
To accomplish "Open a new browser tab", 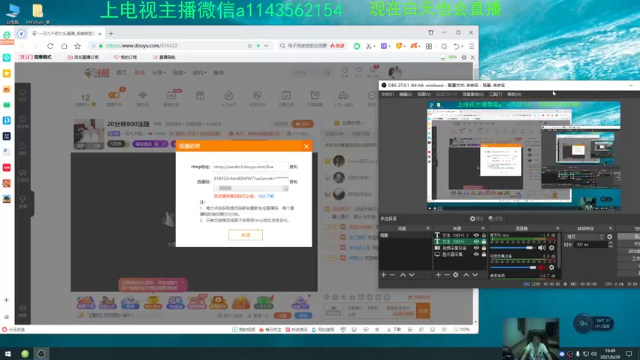I will coord(111,33).
